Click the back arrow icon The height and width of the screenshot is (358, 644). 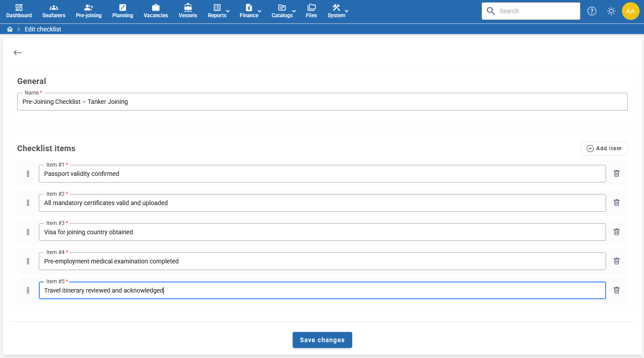click(x=17, y=53)
